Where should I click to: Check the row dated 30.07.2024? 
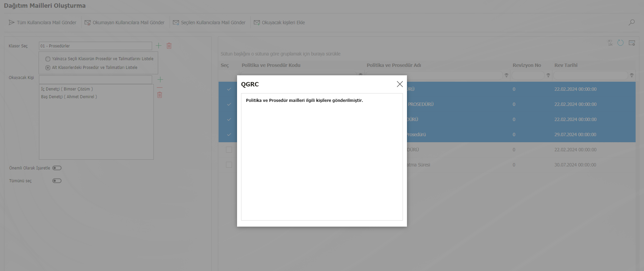[x=229, y=165]
